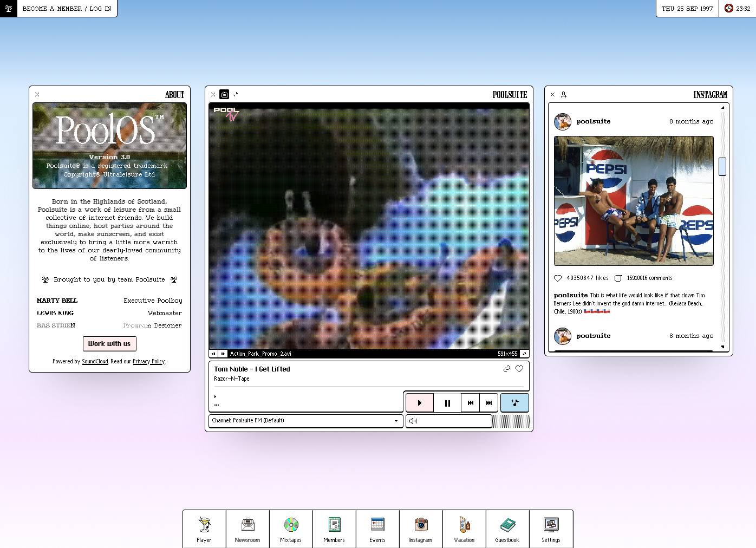The image size is (756, 548).
Task: Open the Events calendar dock icon
Action: (x=377, y=529)
